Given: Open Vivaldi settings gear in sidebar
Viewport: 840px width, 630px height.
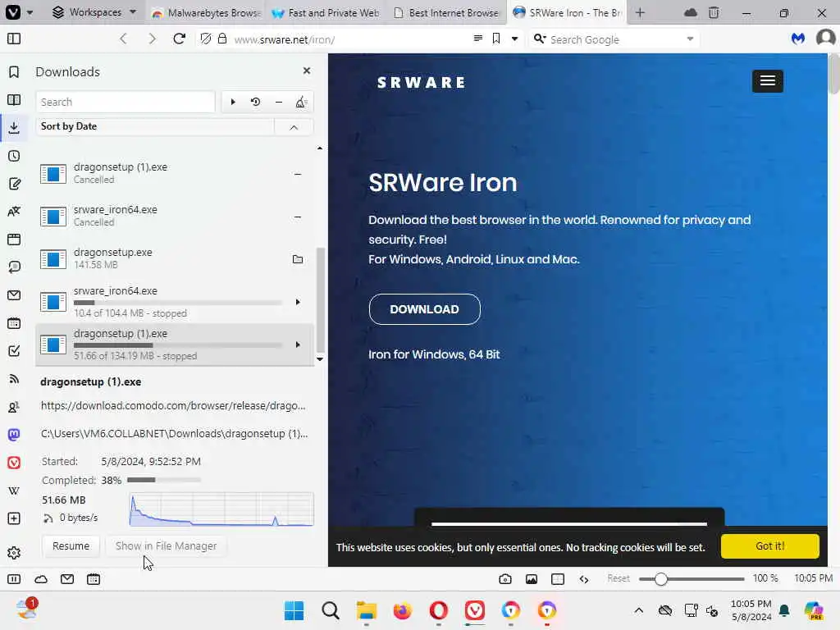Looking at the screenshot, I should [14, 552].
